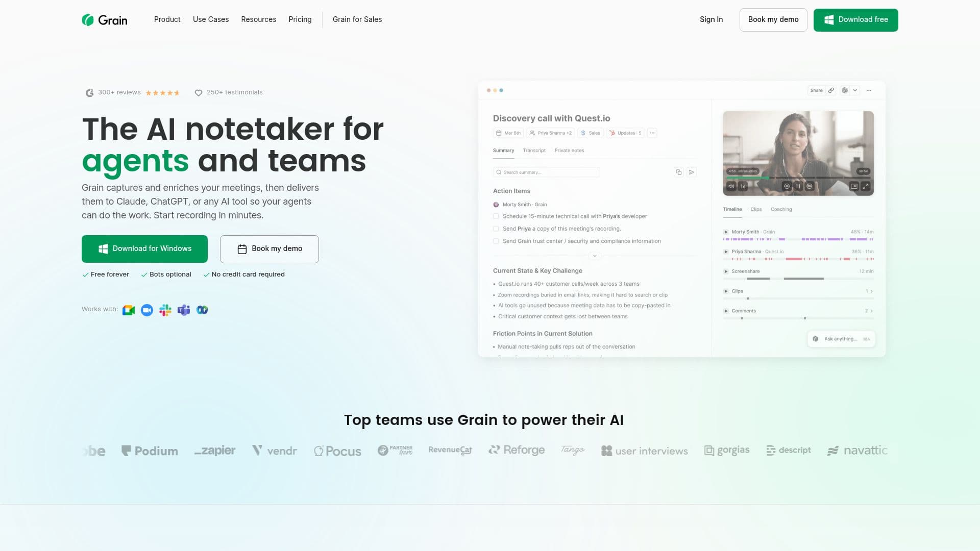Click the copy summary icon
Screen dimensions: 980x551
[x=678, y=172]
